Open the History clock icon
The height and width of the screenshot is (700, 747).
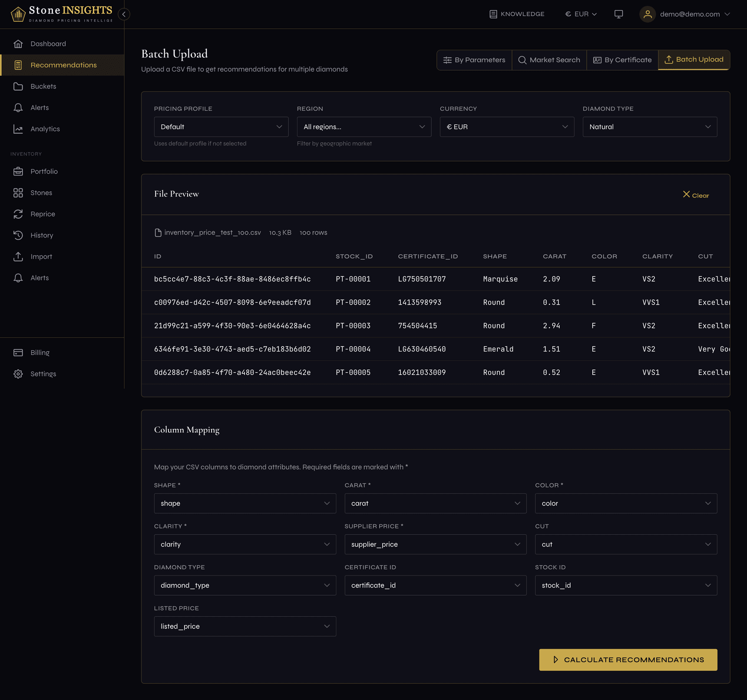point(18,236)
